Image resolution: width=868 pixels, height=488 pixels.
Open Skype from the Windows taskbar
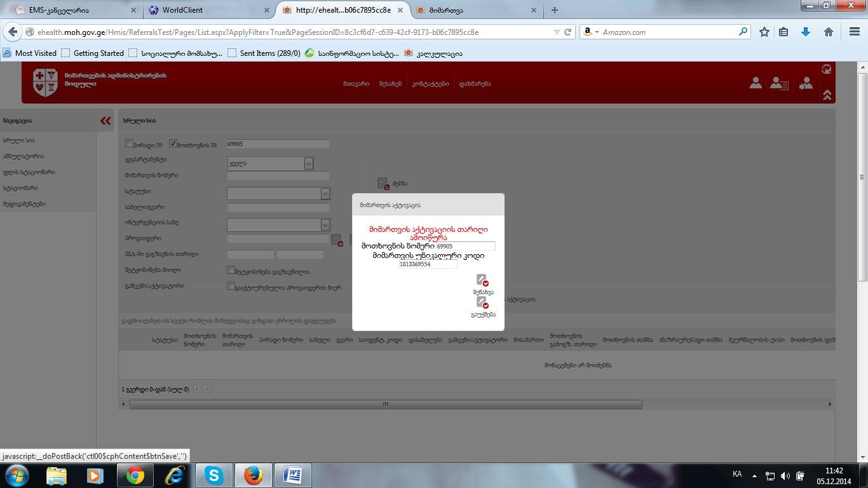point(214,475)
